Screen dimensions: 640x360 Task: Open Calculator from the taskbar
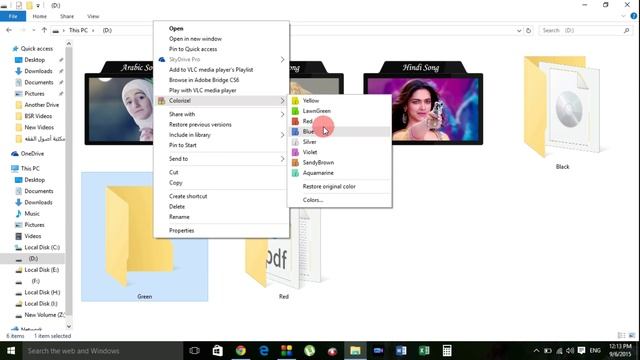447,351
